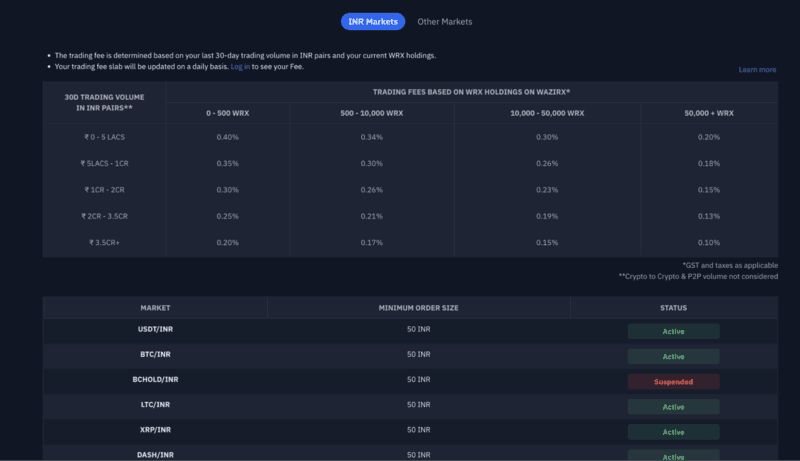Image resolution: width=800 pixels, height=461 pixels.
Task: Select the DASH/INR market row
Action: point(410,453)
